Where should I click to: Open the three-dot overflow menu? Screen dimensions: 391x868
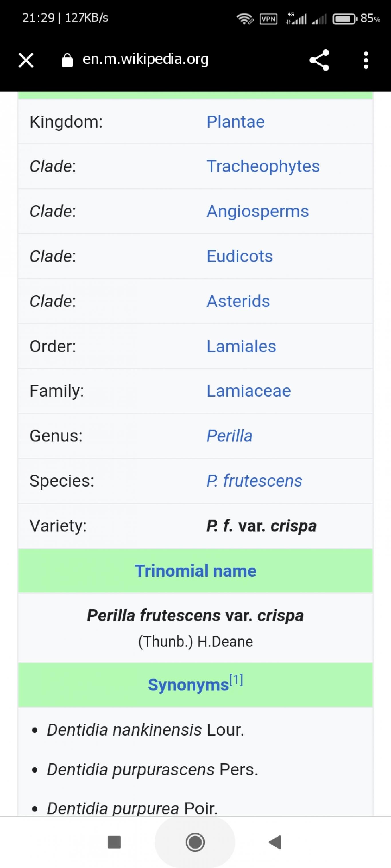point(366,60)
